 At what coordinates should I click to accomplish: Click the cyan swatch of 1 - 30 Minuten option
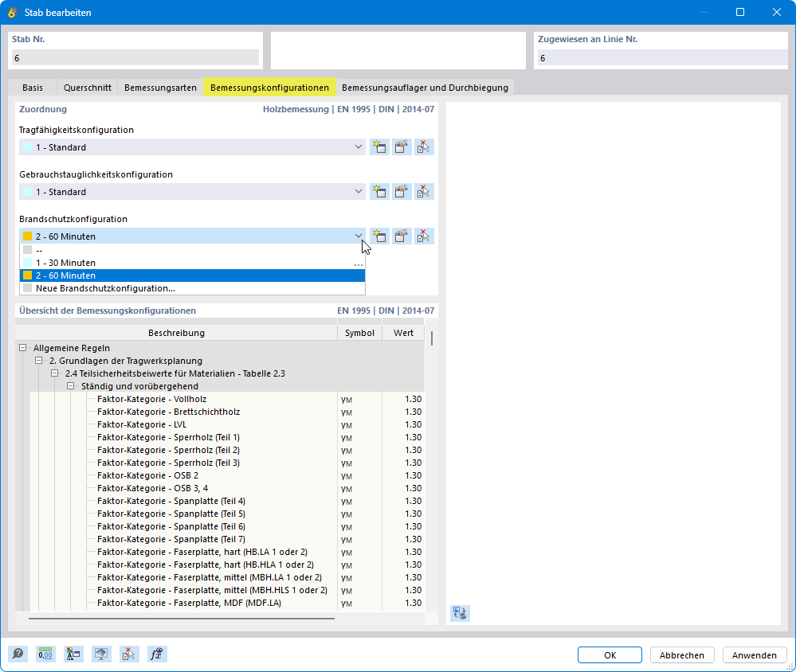pos(27,263)
